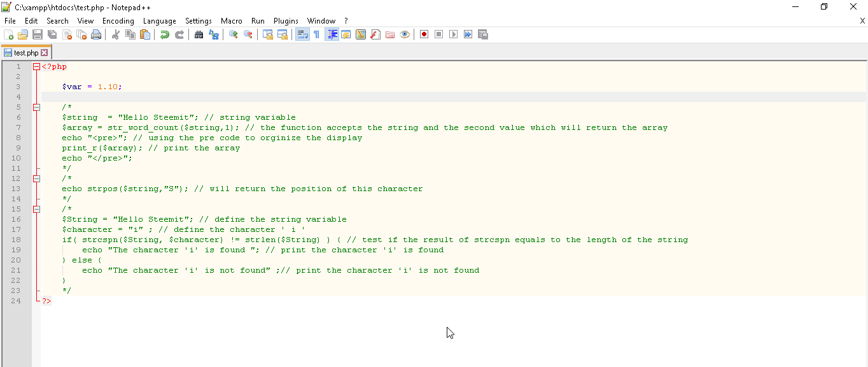The image size is (868, 367).
Task: Open the Search menu
Action: point(57,21)
